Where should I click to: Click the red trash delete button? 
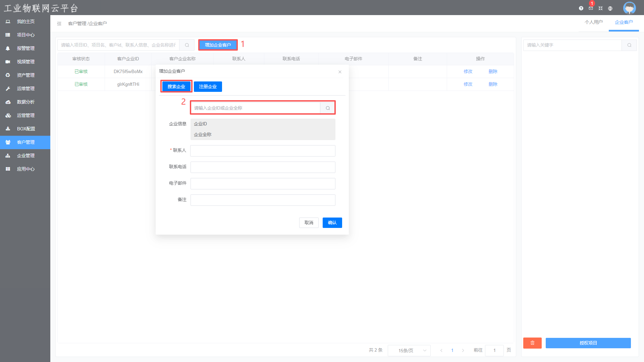[x=532, y=343]
